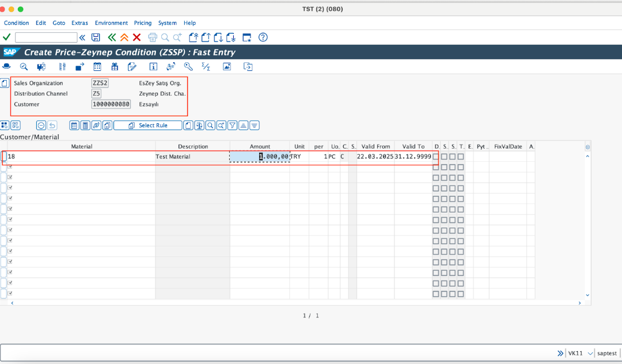Screen dimensions: 622x364
Task: Open table settings gear icon at top right
Action: [x=587, y=147]
